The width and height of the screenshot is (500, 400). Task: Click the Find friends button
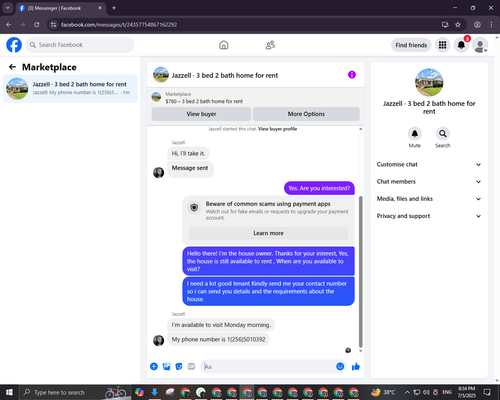pos(411,45)
